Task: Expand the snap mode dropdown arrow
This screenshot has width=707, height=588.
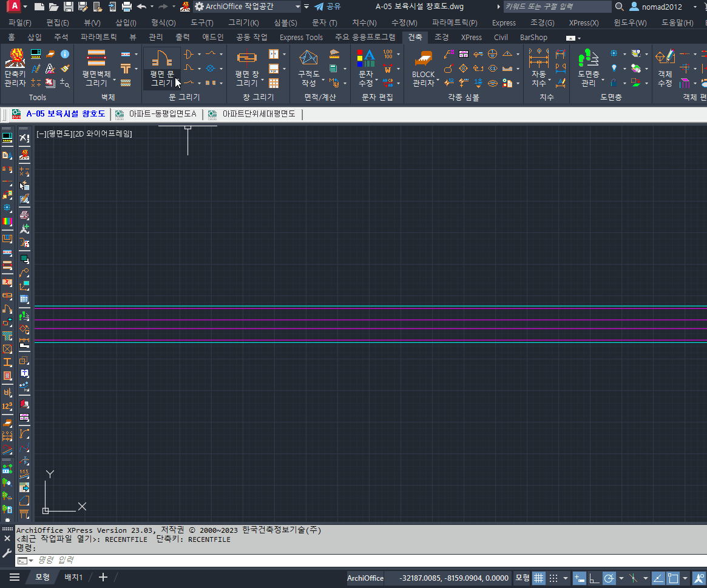Action: tap(566, 578)
